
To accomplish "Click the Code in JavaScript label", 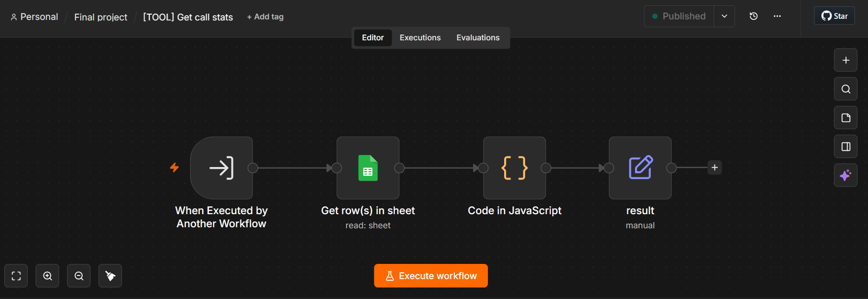I will coord(515,211).
